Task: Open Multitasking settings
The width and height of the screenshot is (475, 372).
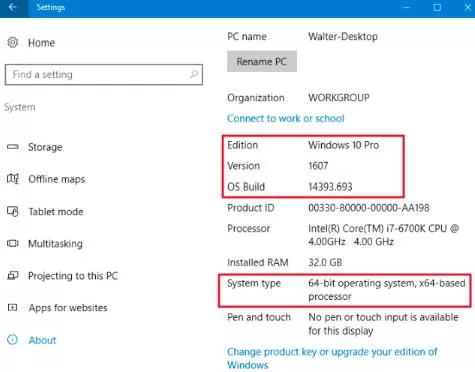Action: (x=55, y=244)
